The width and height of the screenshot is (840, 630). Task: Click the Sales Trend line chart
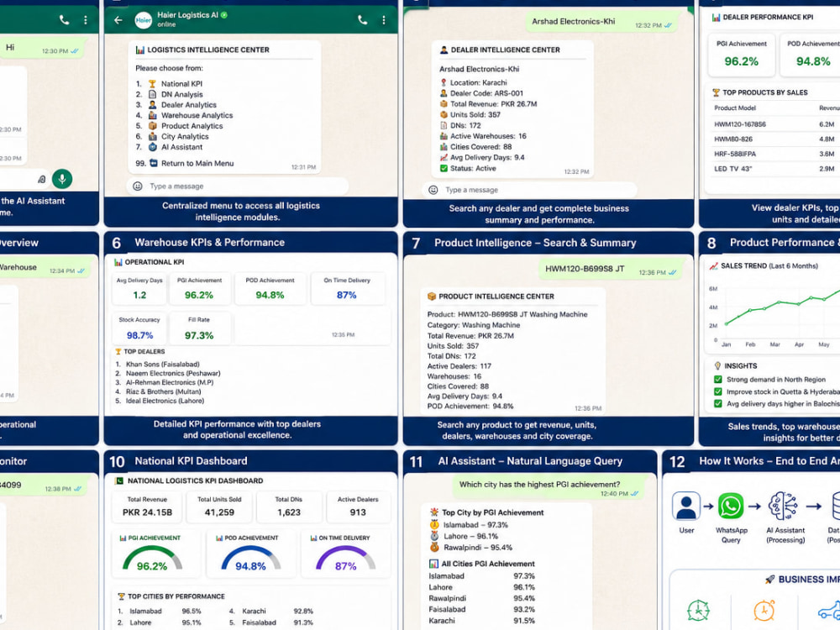click(774, 316)
